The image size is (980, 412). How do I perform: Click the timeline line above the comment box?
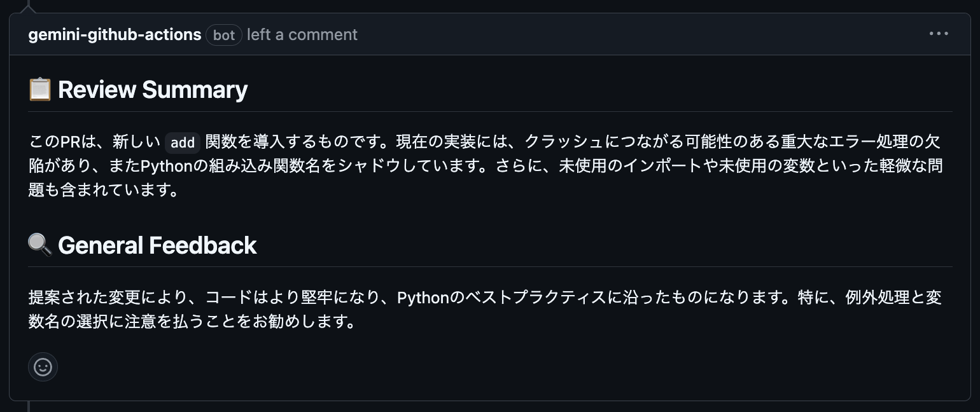tap(29, 6)
